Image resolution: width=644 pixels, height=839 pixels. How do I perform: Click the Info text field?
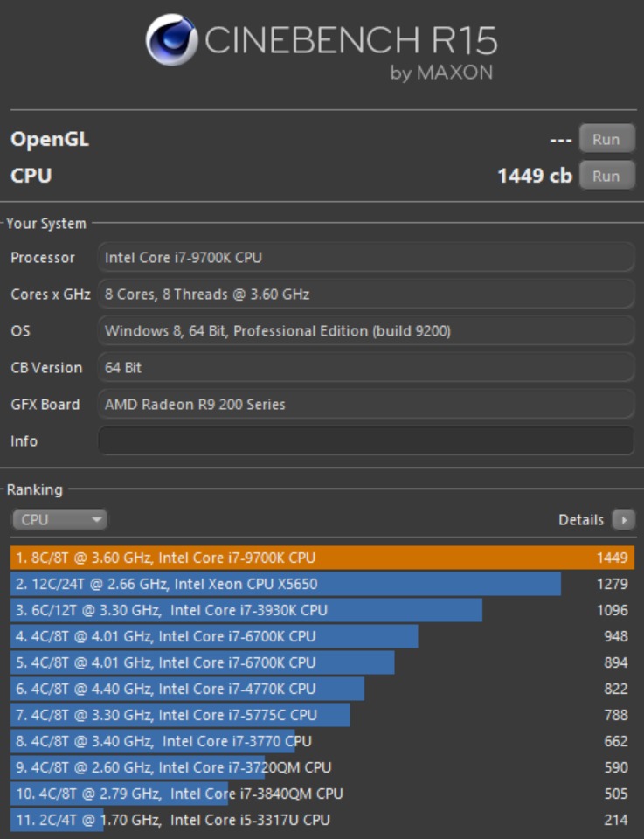click(x=366, y=440)
